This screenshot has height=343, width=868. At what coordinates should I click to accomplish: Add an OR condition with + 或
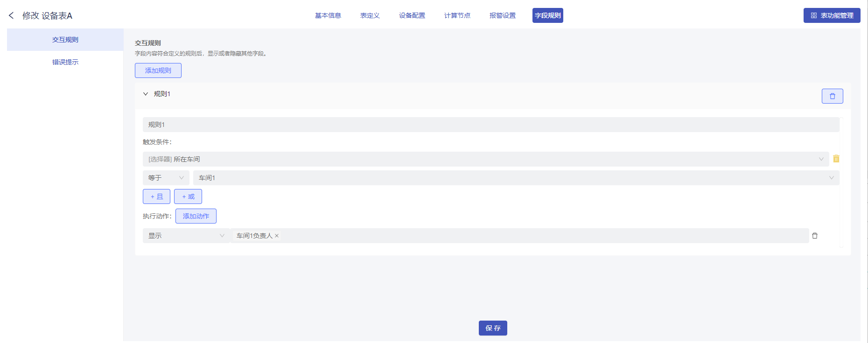[188, 196]
